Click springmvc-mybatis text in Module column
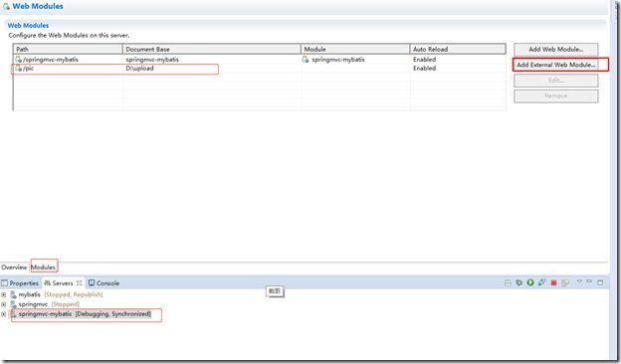 (x=338, y=60)
